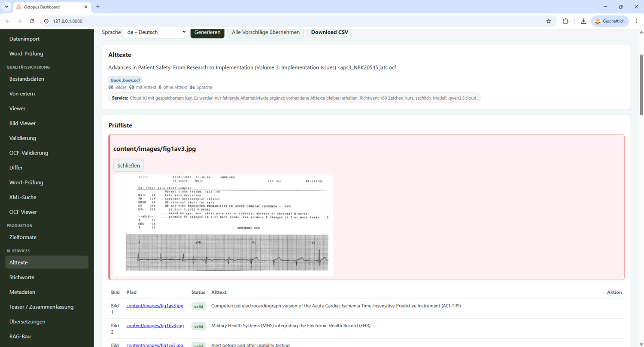Select Alttexte in the sidebar

tap(47, 262)
